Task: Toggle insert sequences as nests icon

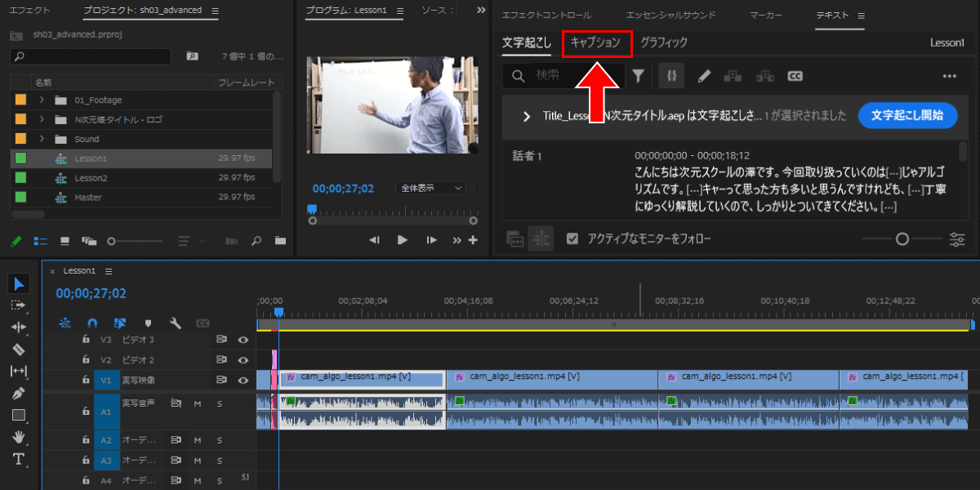Action: pos(65,323)
